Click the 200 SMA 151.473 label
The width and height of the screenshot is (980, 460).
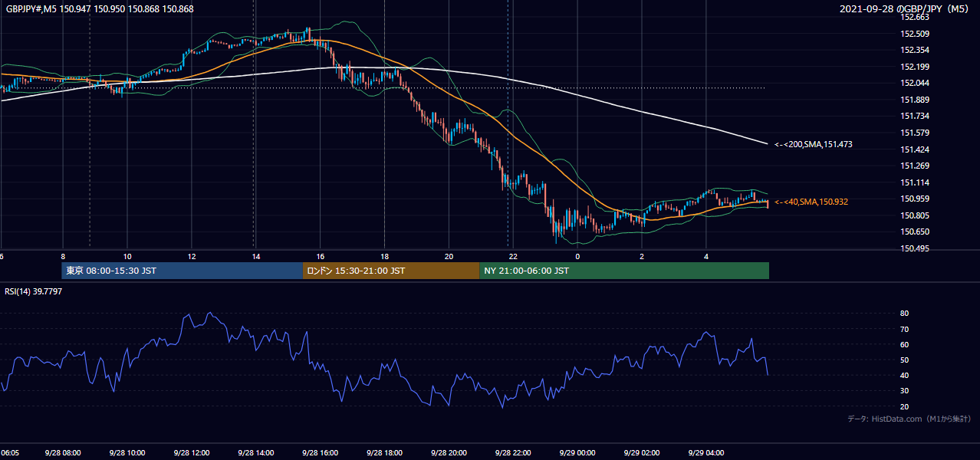(814, 144)
